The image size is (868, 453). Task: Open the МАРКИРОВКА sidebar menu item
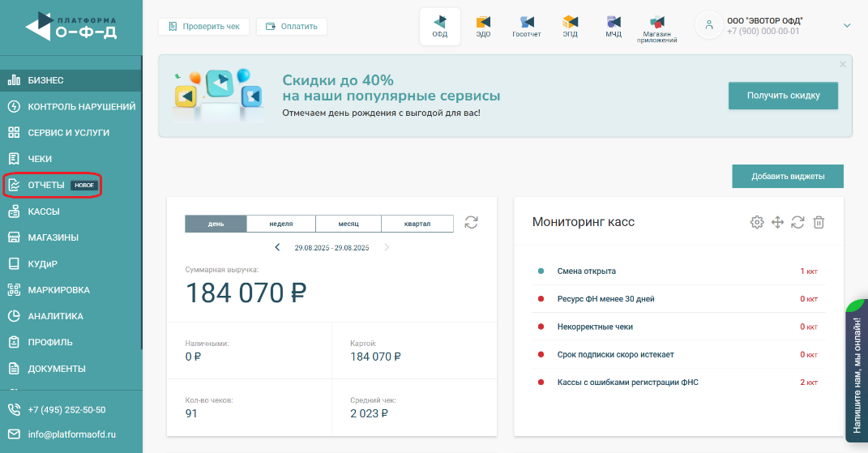pyautogui.click(x=58, y=290)
